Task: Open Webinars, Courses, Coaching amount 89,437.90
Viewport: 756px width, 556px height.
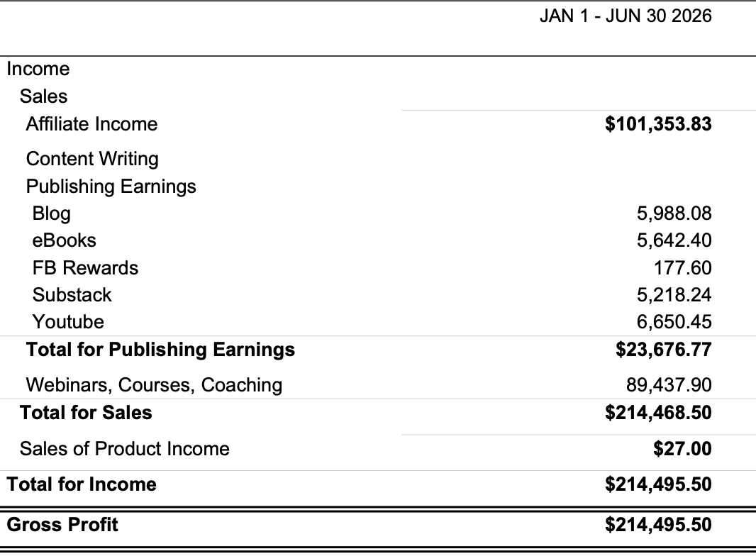Action: pyautogui.click(x=669, y=385)
